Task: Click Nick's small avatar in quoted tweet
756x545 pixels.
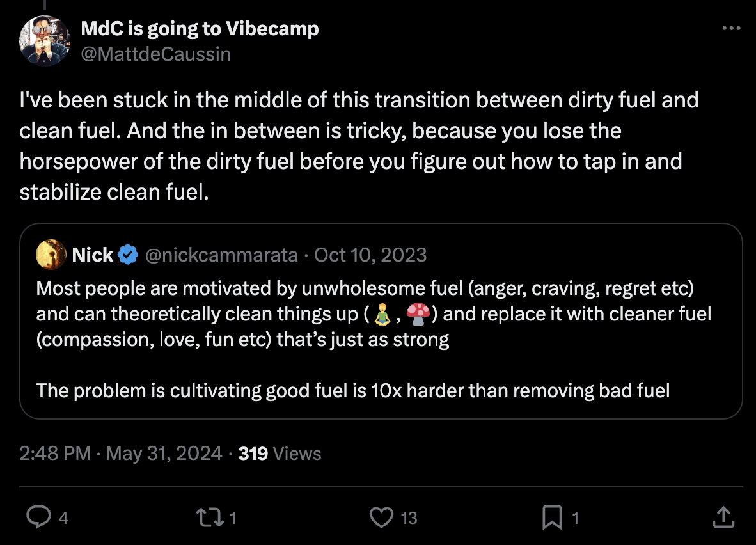Action: click(52, 255)
